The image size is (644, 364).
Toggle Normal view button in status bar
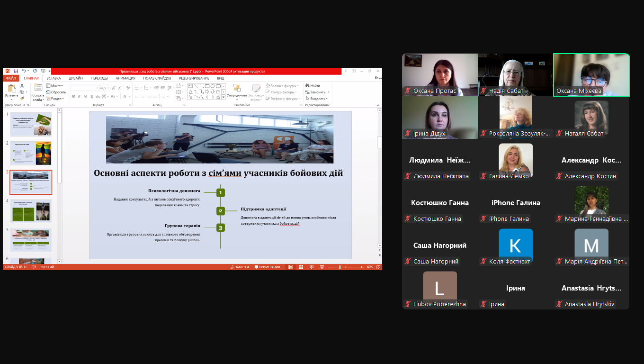(290, 267)
